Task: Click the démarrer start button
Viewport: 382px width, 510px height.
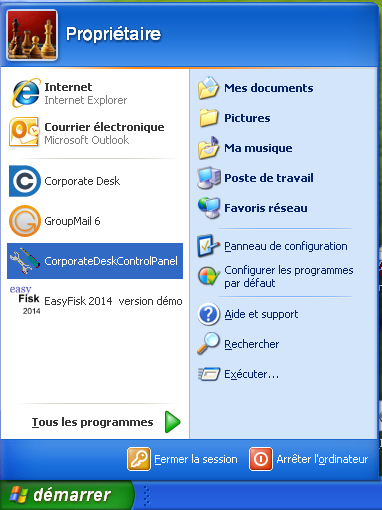Action: pos(66,495)
